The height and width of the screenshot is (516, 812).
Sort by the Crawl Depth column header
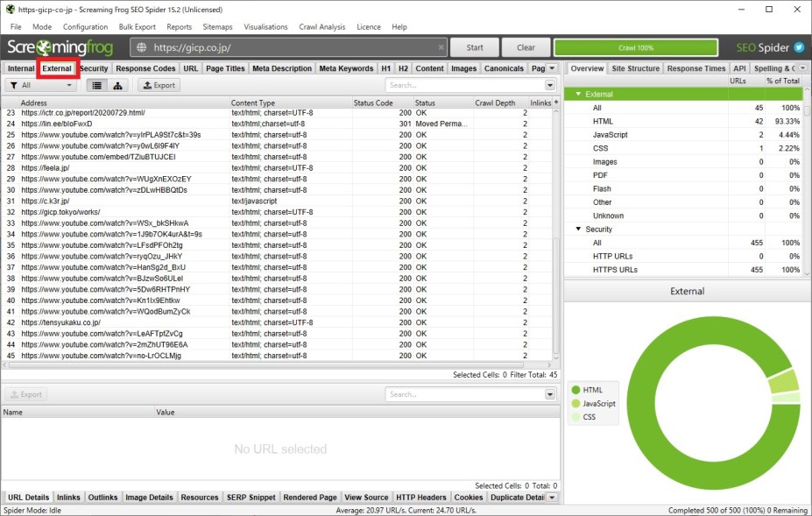[501, 102]
